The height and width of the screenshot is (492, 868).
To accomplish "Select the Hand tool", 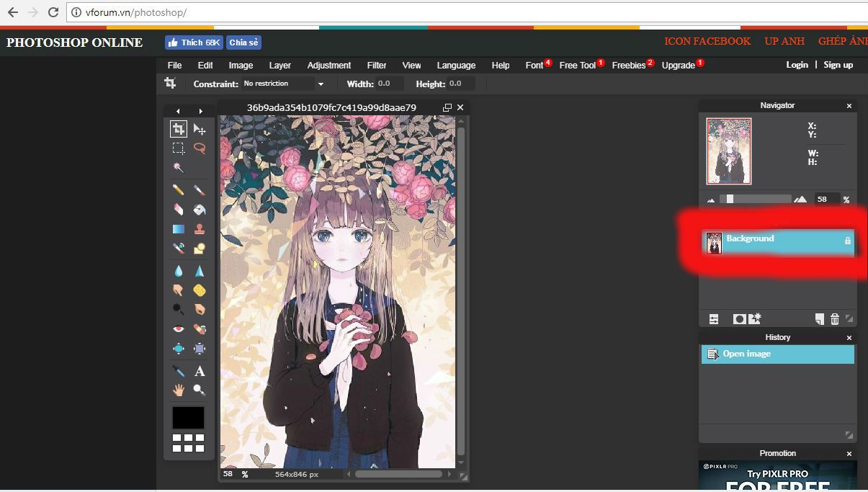I will click(x=179, y=390).
